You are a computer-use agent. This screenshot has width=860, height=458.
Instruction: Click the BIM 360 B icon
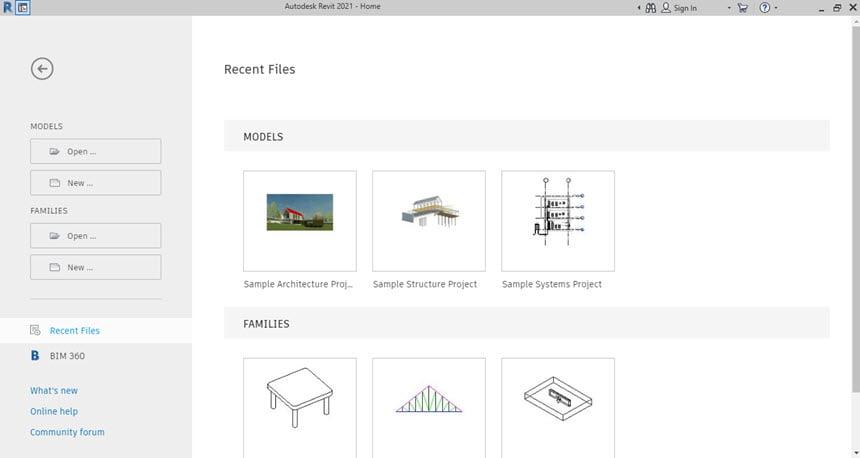pos(35,355)
